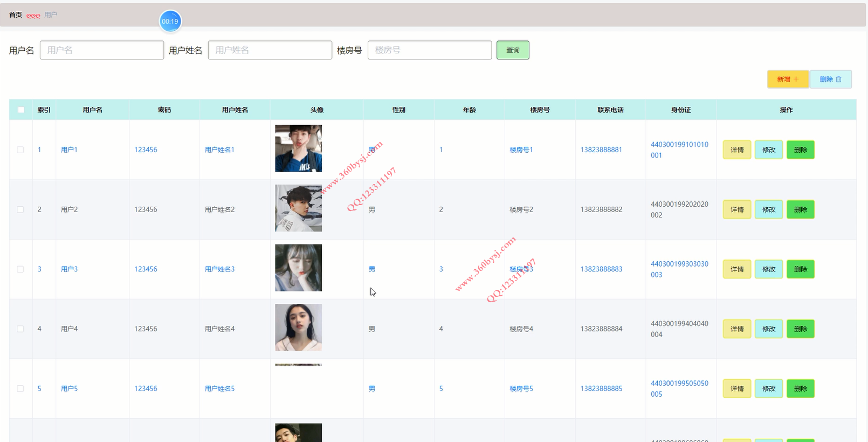Screen dimensions: 868x442
Task: Open 详情 for 用户5
Action: (x=737, y=389)
